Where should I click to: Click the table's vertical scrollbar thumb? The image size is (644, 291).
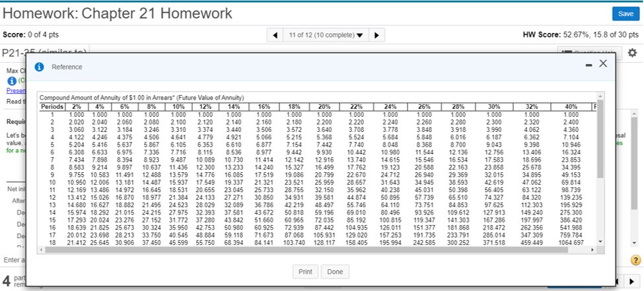[601, 139]
